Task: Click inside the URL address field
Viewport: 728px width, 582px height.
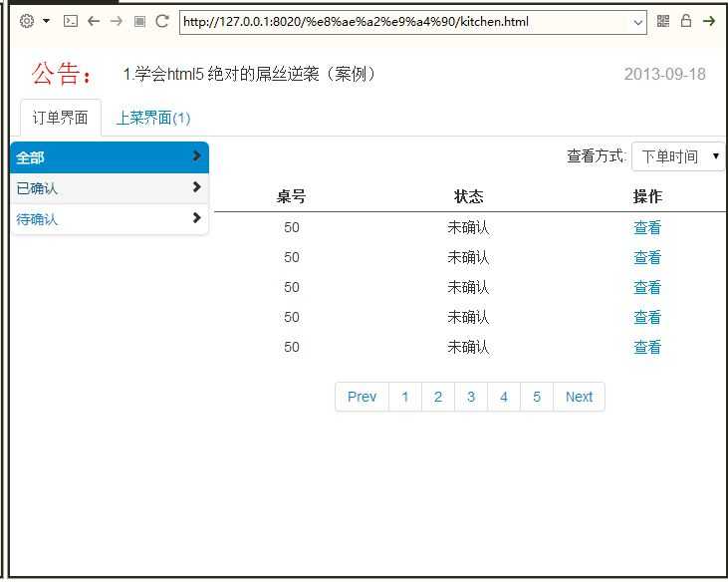Action: [x=404, y=22]
